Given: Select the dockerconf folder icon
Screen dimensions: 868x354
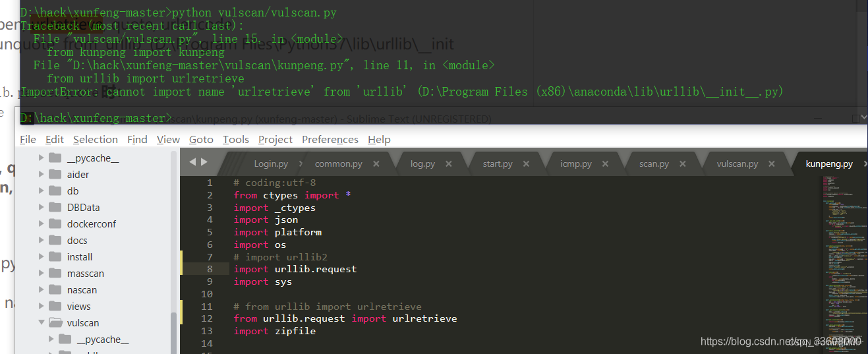Looking at the screenshot, I should pyautogui.click(x=55, y=224).
